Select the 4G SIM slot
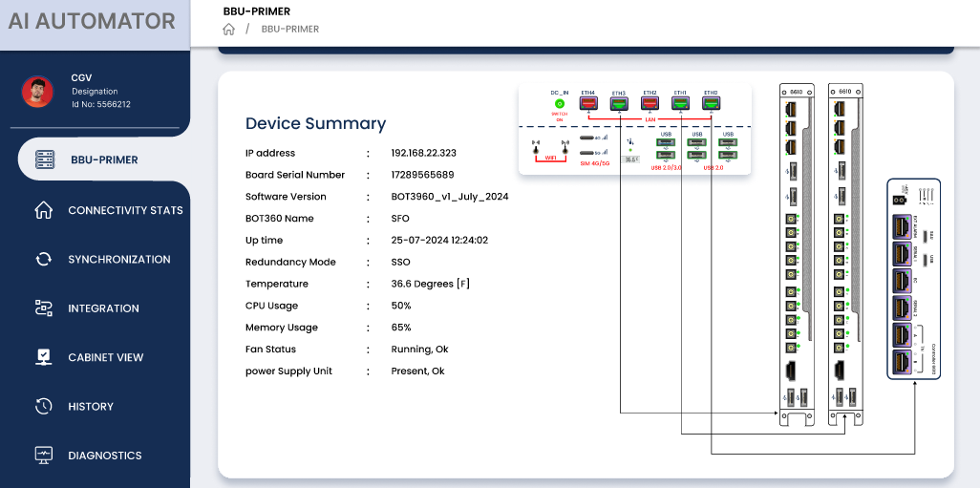The height and width of the screenshot is (488, 980). coord(592,139)
